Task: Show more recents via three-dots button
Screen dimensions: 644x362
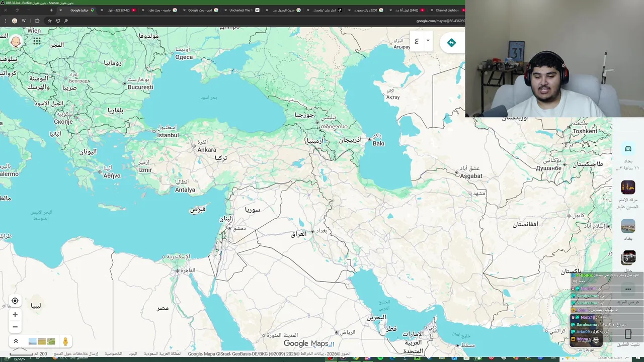Action: tap(628, 289)
